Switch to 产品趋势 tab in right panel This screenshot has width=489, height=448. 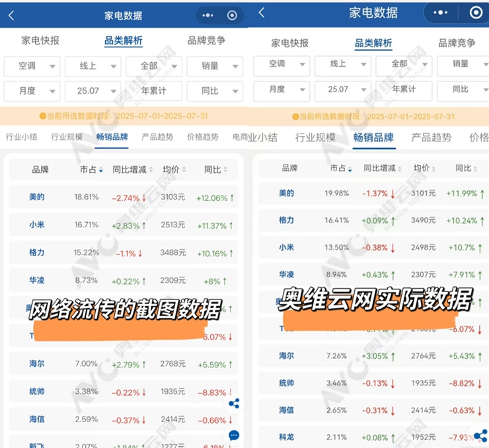pyautogui.click(x=431, y=137)
